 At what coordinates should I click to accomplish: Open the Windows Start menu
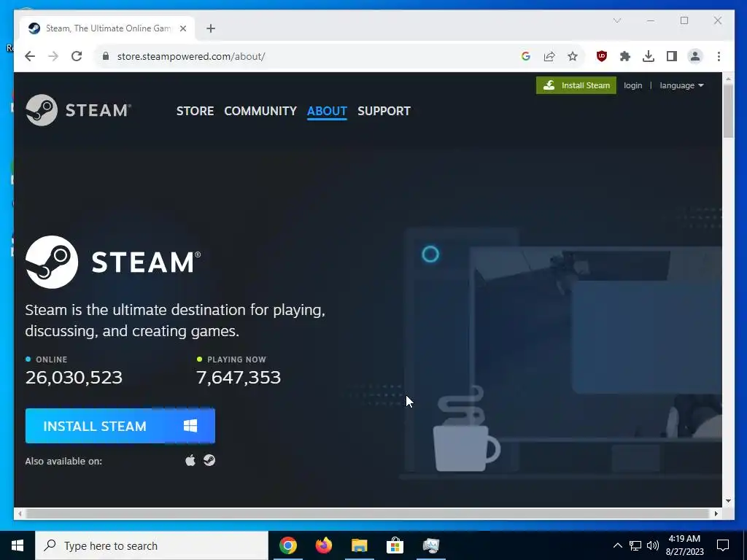pyautogui.click(x=18, y=545)
